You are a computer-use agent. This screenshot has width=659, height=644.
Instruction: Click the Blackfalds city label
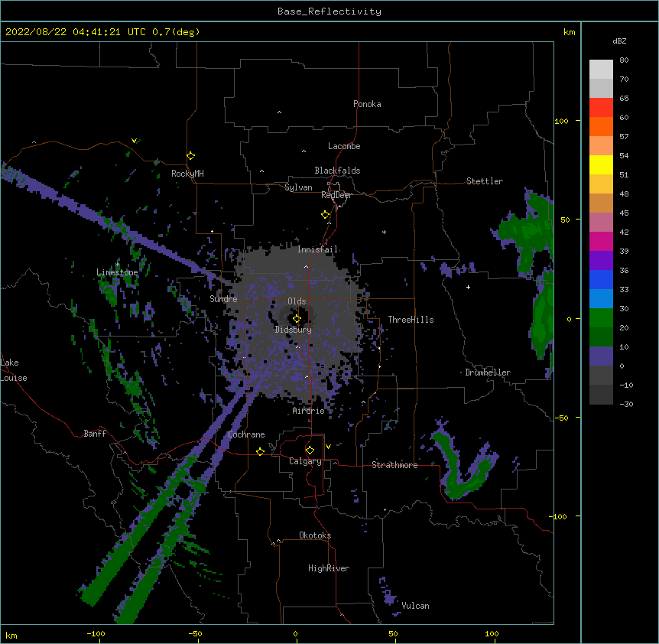tap(337, 171)
